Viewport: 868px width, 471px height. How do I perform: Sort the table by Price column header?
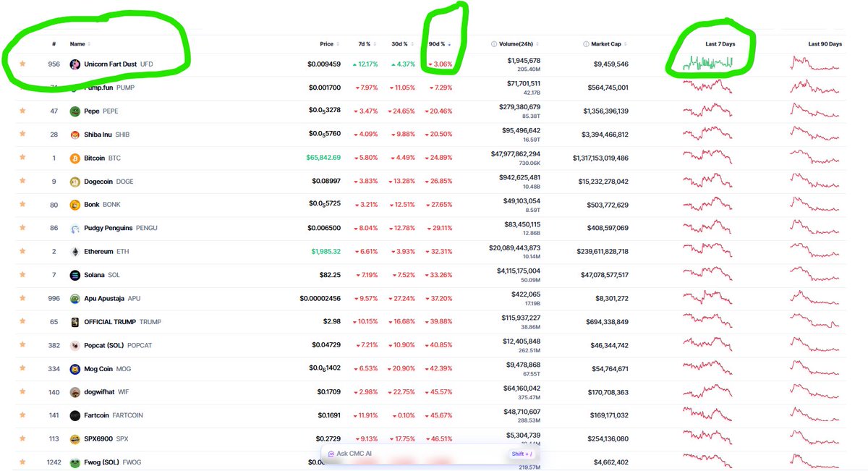327,44
